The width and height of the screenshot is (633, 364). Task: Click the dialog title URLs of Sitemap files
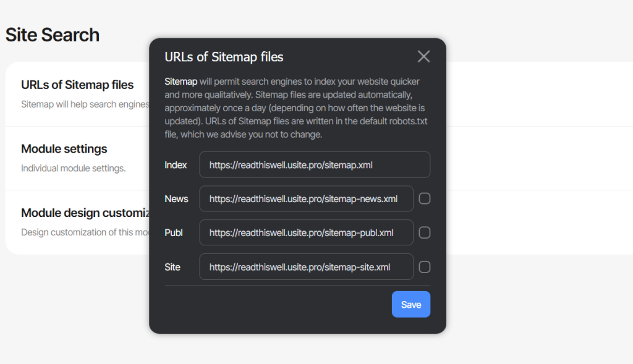point(224,57)
